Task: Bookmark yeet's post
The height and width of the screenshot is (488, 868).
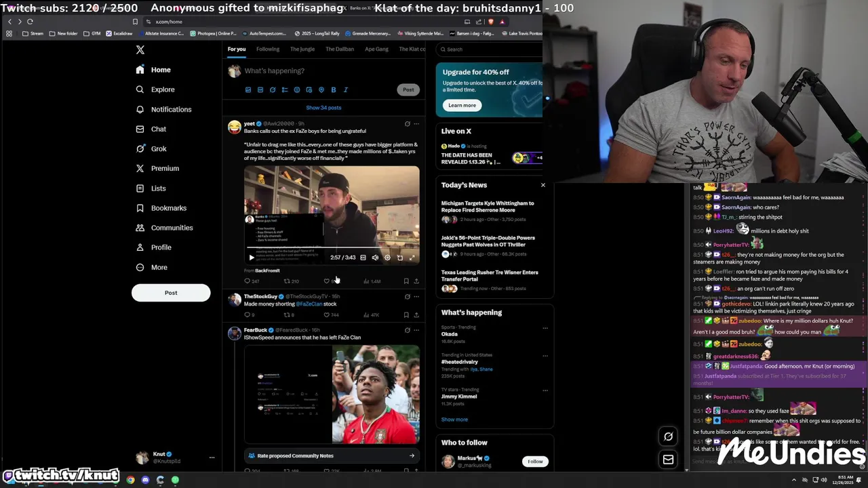Action: coord(406,281)
